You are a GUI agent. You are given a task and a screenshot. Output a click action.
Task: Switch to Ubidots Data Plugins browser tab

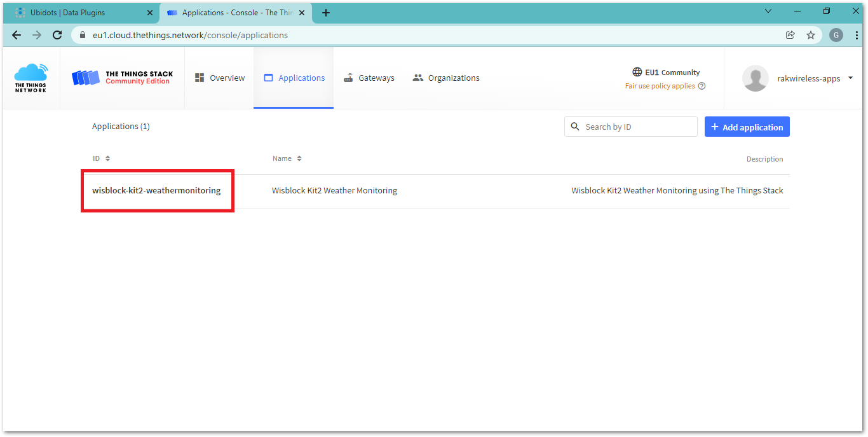coord(76,13)
